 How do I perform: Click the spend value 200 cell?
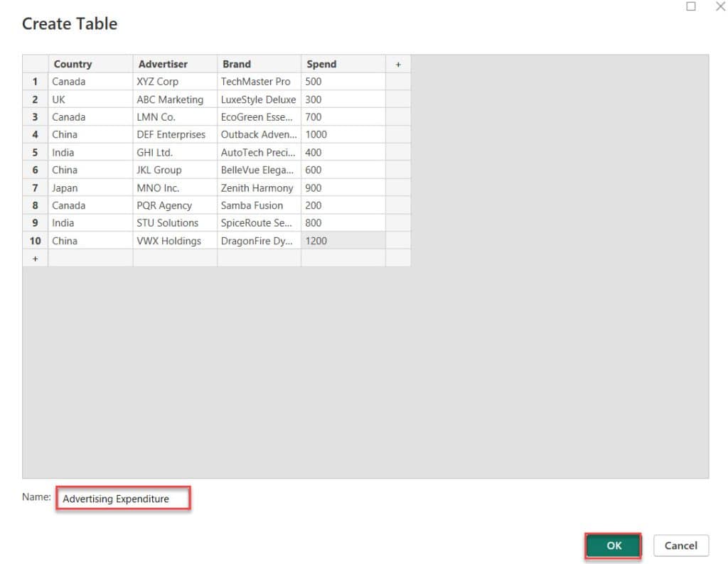343,205
